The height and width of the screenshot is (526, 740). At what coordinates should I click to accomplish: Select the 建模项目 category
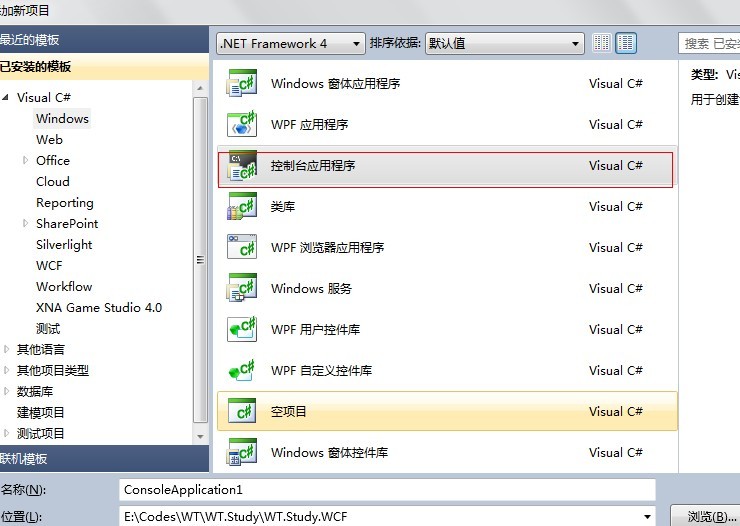(41, 412)
